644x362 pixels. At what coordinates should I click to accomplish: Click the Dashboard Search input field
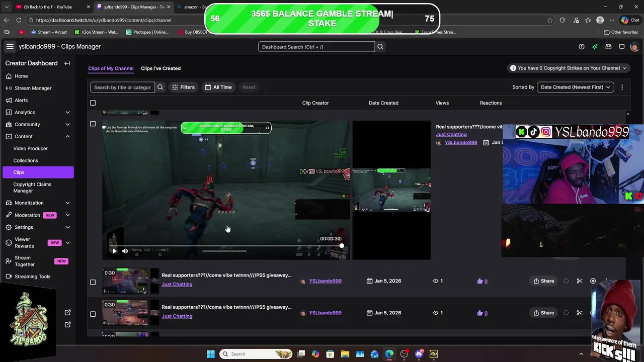coord(316,47)
